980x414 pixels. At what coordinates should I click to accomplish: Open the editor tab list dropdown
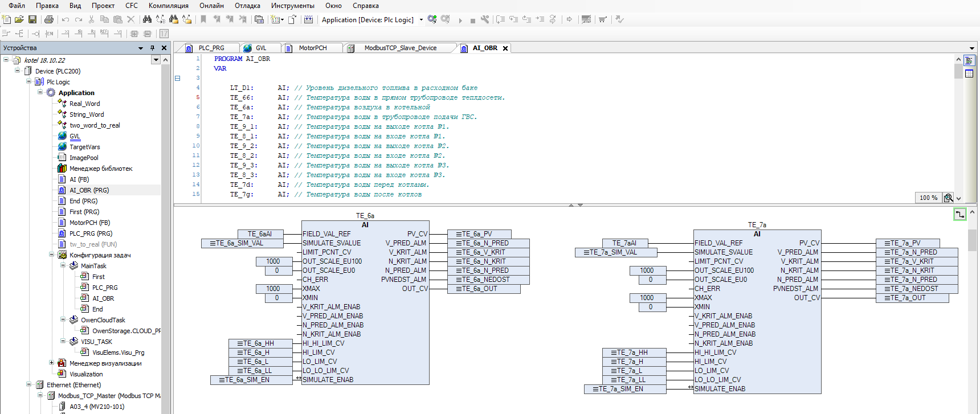point(972,48)
